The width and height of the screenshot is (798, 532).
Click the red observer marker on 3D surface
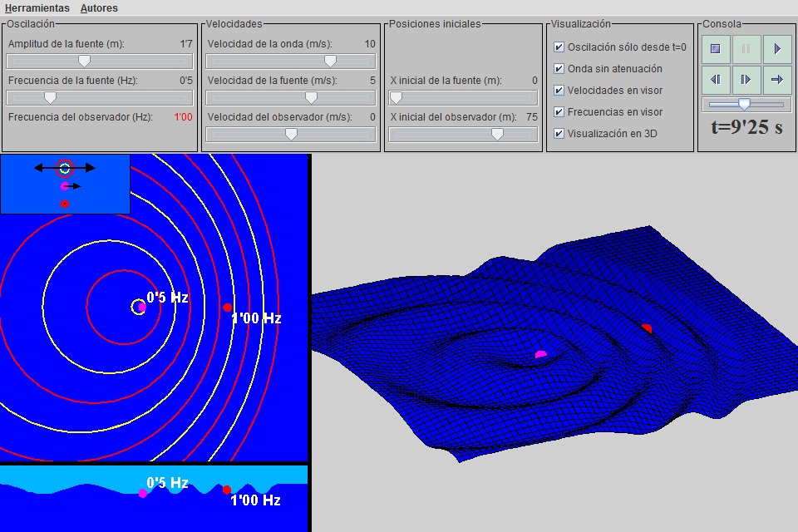pos(647,329)
